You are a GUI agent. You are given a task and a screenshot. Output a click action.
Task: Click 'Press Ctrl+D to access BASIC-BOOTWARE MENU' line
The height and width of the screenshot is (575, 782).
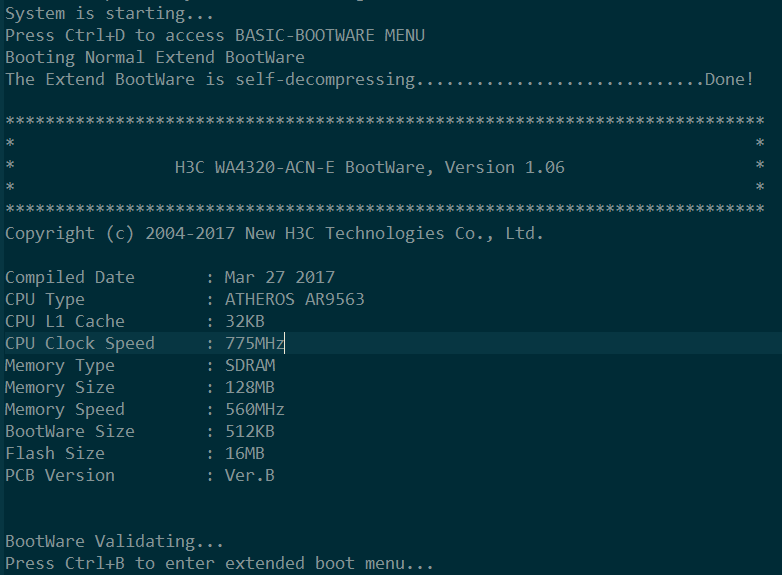pyautogui.click(x=215, y=35)
